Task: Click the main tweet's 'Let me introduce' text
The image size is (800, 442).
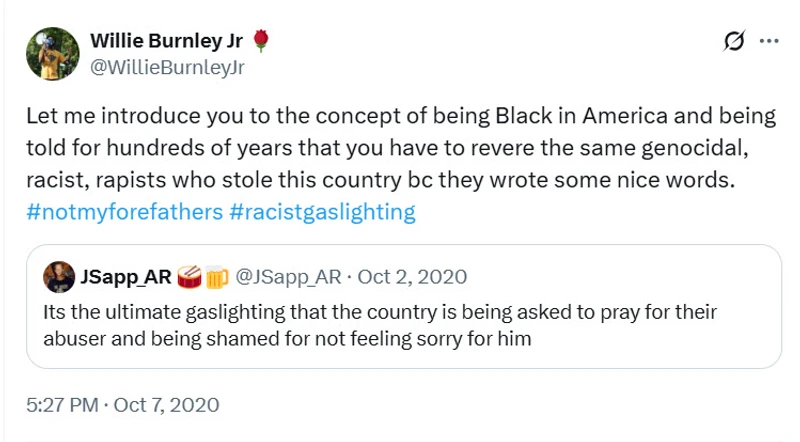Action: click(98, 115)
